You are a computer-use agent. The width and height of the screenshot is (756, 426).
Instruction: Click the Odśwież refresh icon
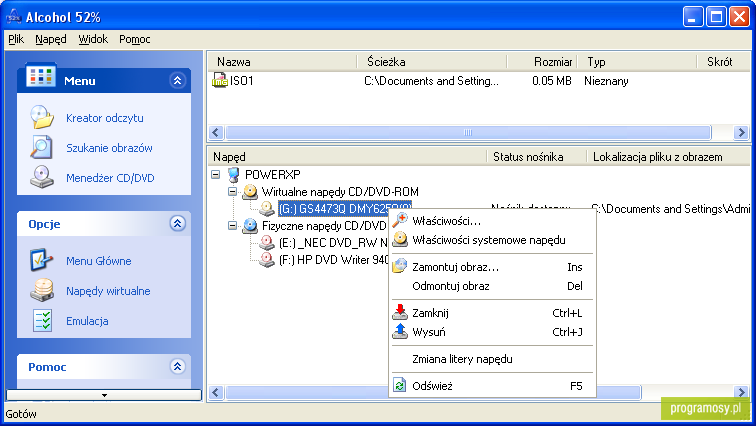point(400,385)
